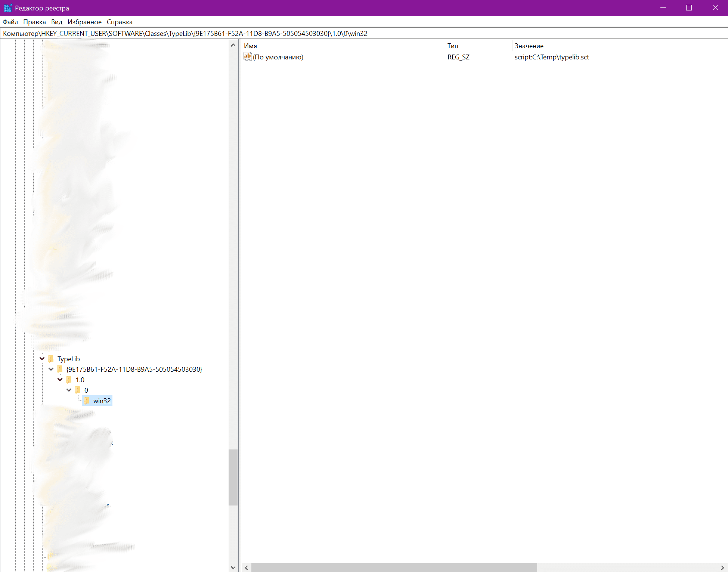Open the Правка menu

[x=34, y=22]
